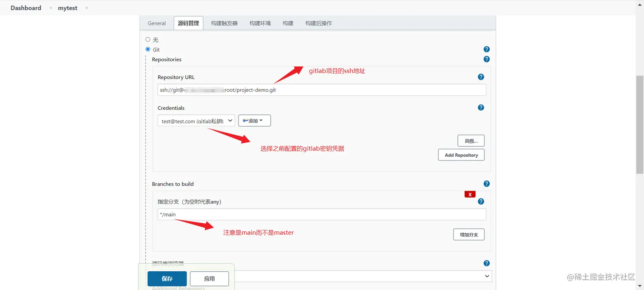644x290 pixels.
Task: Click the Add Repository button
Action: point(461,155)
